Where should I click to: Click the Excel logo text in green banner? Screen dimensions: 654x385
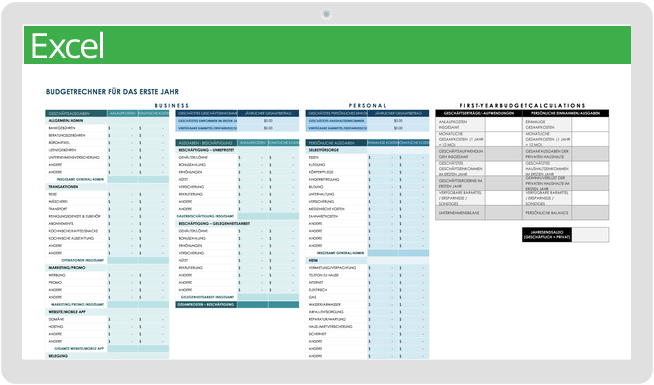pyautogui.click(x=67, y=46)
